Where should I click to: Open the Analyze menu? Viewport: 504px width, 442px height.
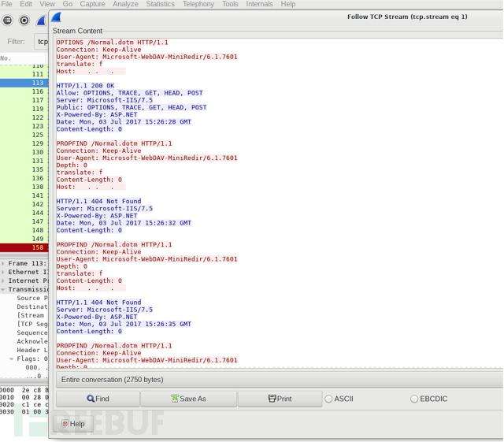pyautogui.click(x=125, y=4)
